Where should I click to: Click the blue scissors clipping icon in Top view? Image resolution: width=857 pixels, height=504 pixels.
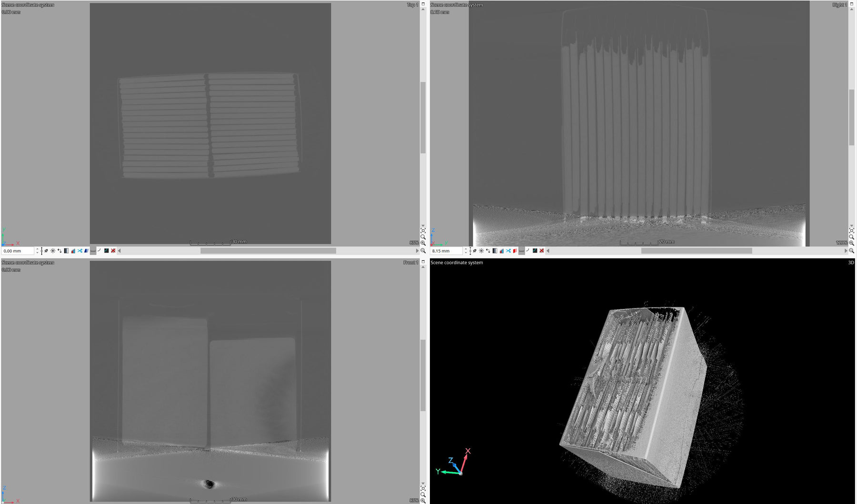pos(80,251)
